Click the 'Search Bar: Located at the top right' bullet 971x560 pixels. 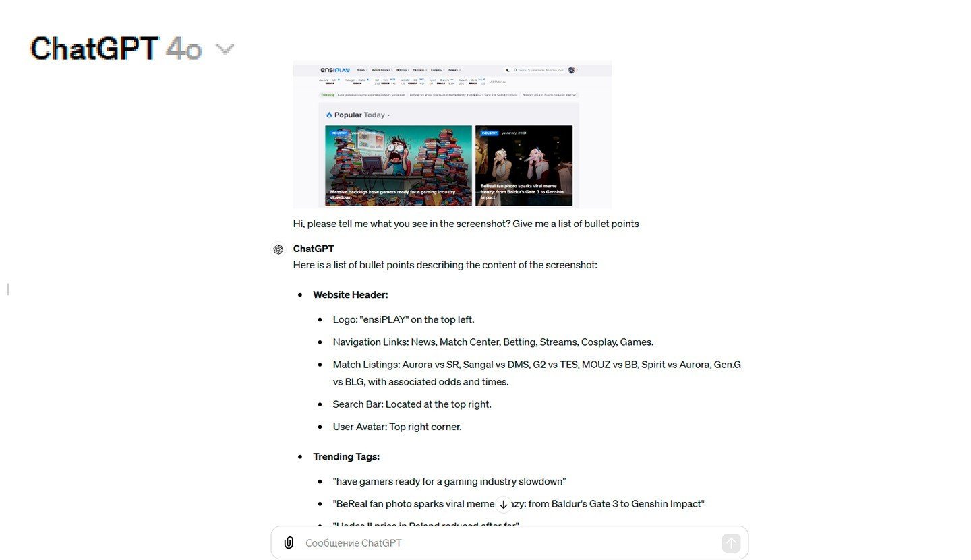412,404
